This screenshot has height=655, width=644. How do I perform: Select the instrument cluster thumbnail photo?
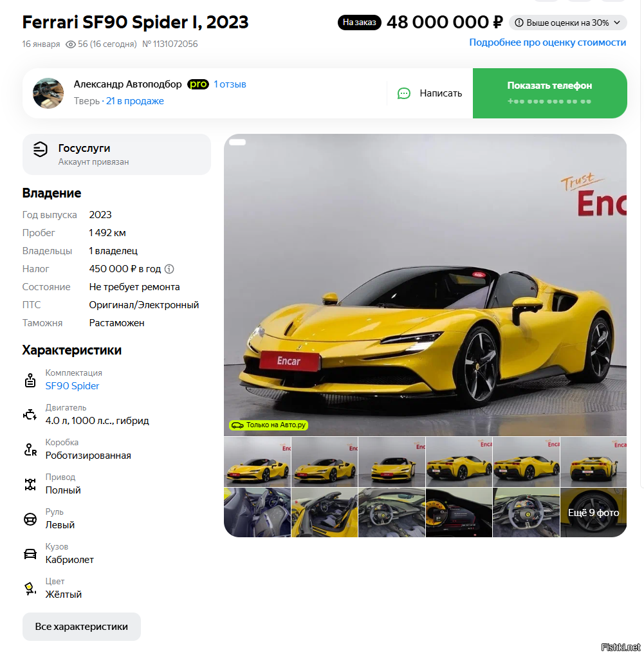pos(459,513)
